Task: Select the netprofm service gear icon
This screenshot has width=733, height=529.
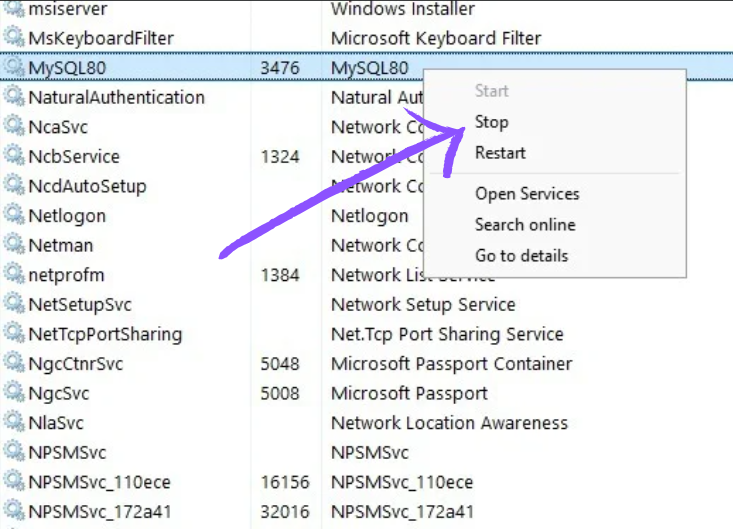Action: tap(13, 274)
